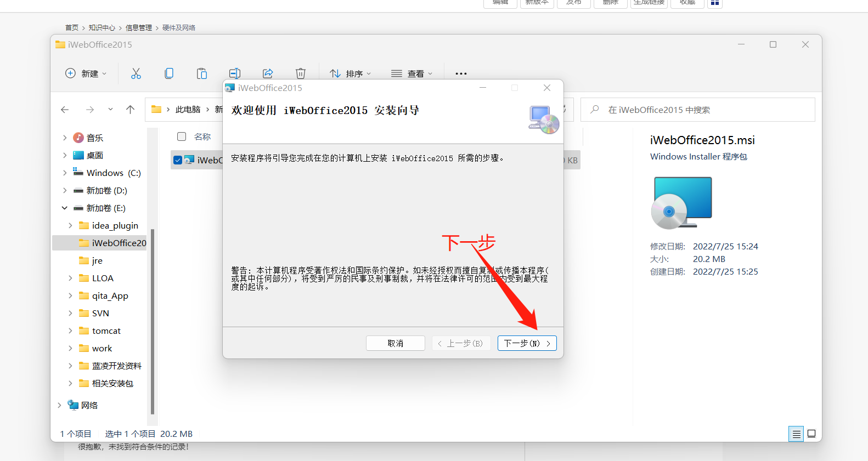
Task: Open the 排序 sort dropdown menu
Action: click(351, 73)
